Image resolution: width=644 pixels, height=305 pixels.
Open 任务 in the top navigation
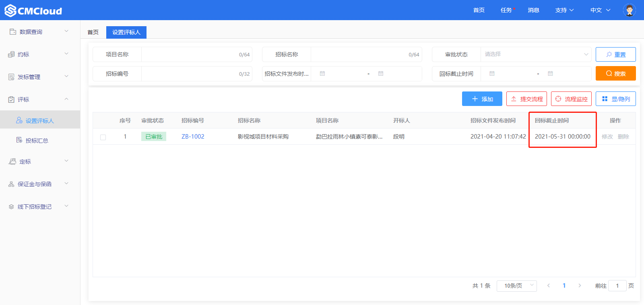(x=506, y=10)
